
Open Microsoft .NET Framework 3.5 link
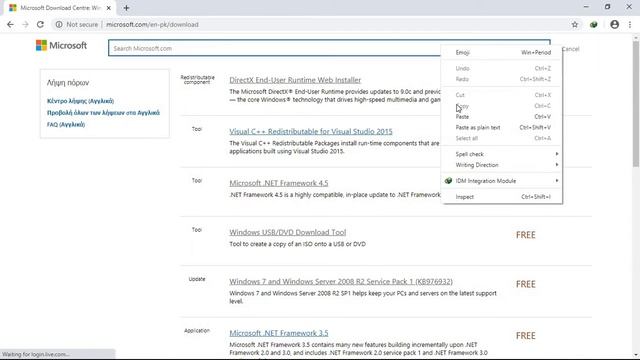pos(279,333)
